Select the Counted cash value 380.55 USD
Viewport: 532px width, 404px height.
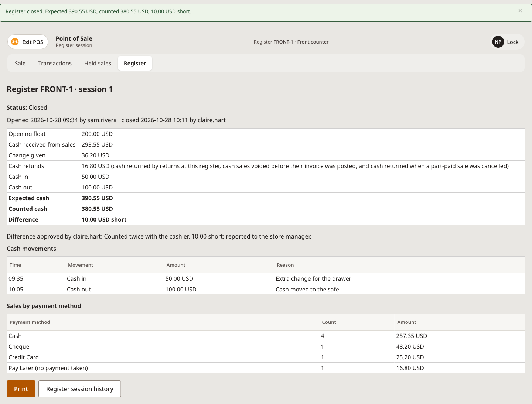[97, 209]
